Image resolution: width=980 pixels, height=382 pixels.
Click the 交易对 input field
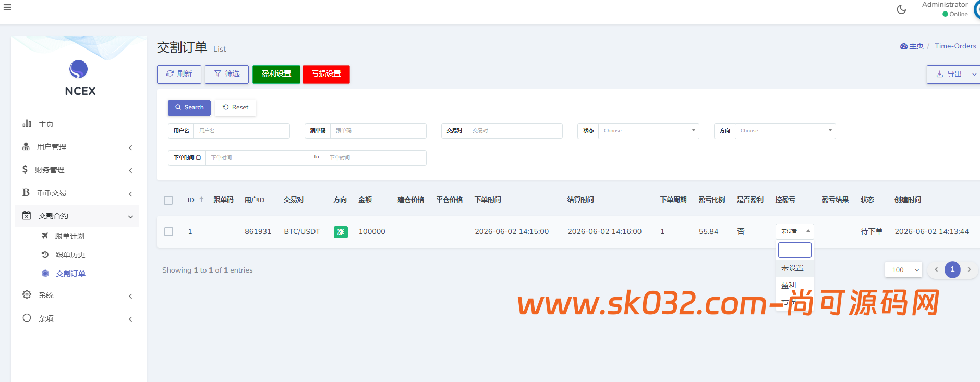(515, 131)
